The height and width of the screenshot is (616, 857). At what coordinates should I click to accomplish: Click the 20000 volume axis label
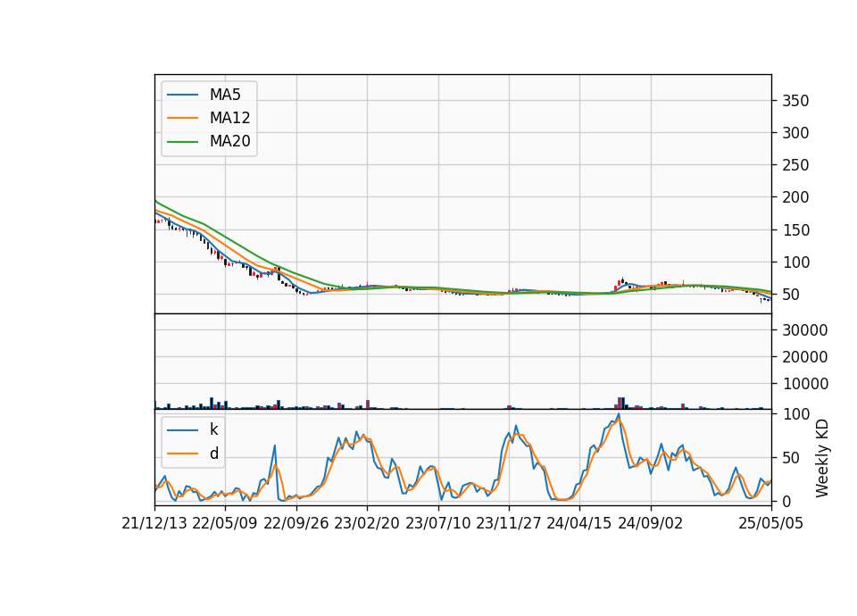click(x=805, y=357)
